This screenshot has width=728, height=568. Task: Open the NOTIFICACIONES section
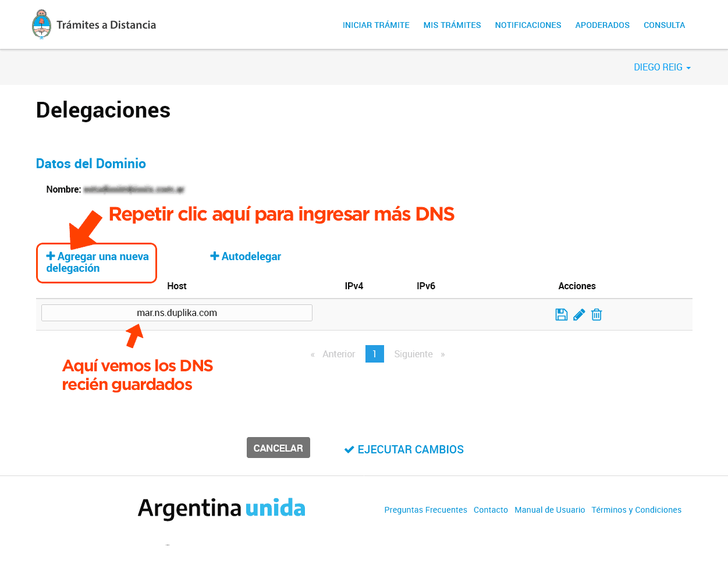point(528,25)
